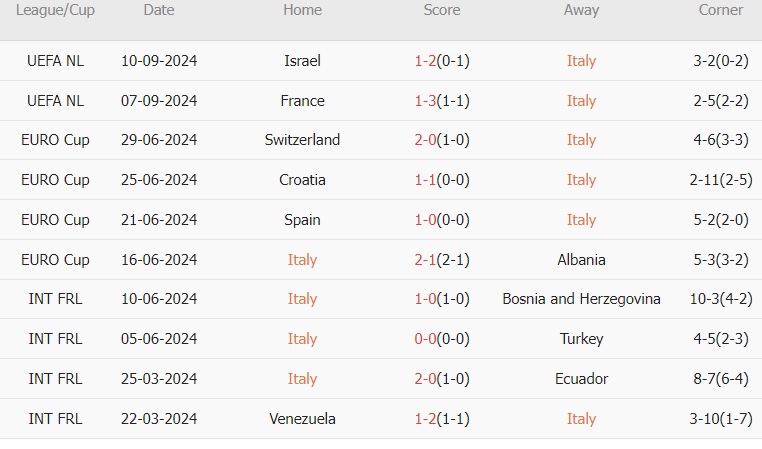Click the Spain team name
This screenshot has height=449, width=762.
(302, 220)
